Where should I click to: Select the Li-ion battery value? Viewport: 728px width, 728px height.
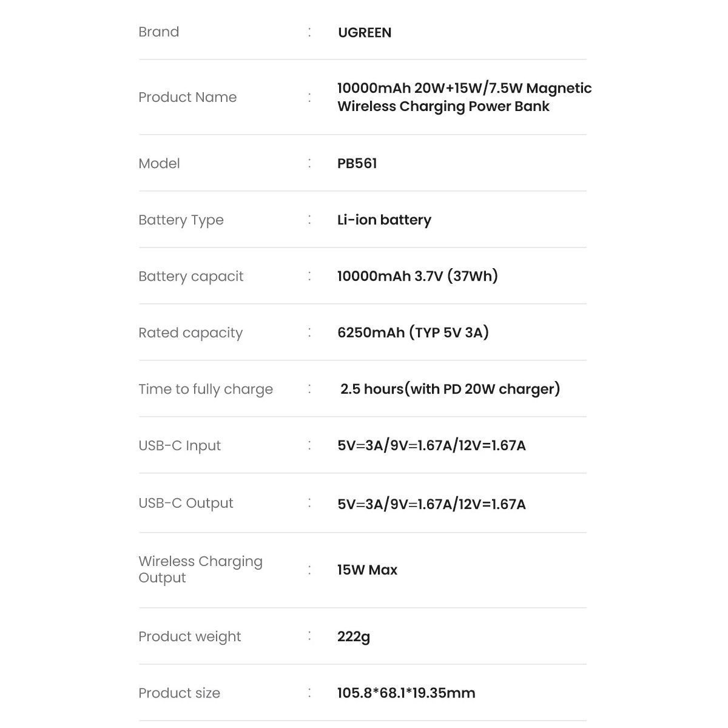click(x=384, y=220)
